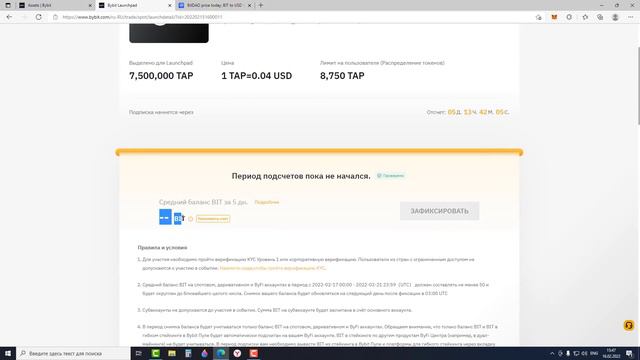Open the support headset chat icon

629,325
